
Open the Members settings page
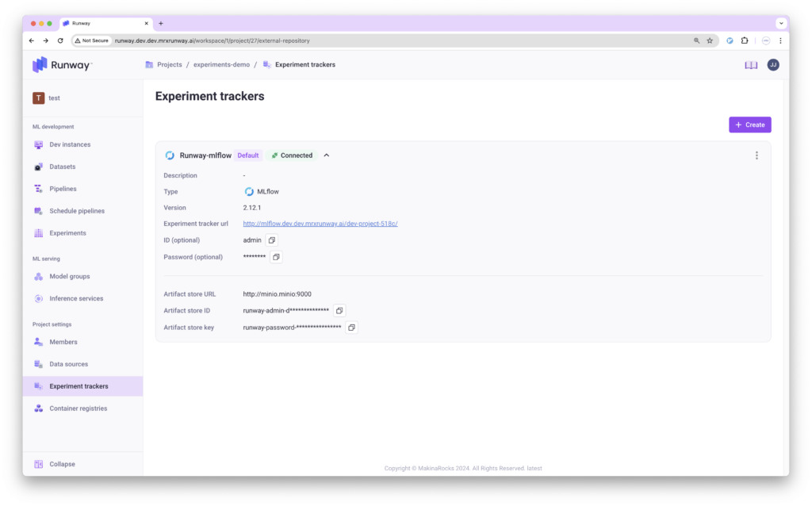pyautogui.click(x=63, y=342)
